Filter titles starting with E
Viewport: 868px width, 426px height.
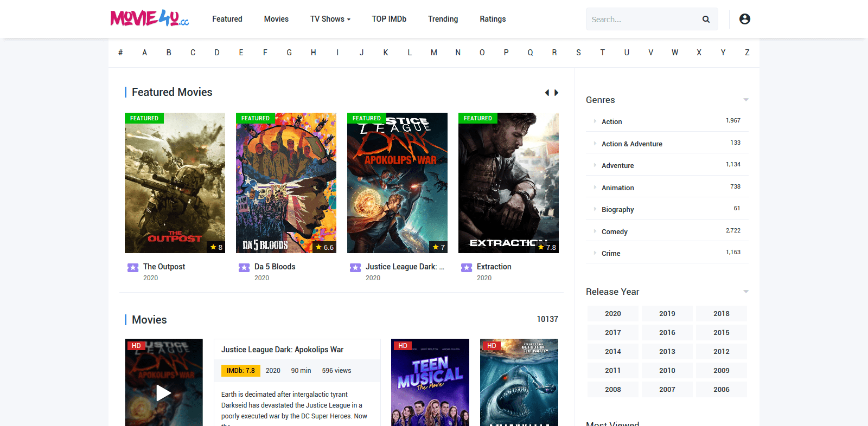[241, 53]
